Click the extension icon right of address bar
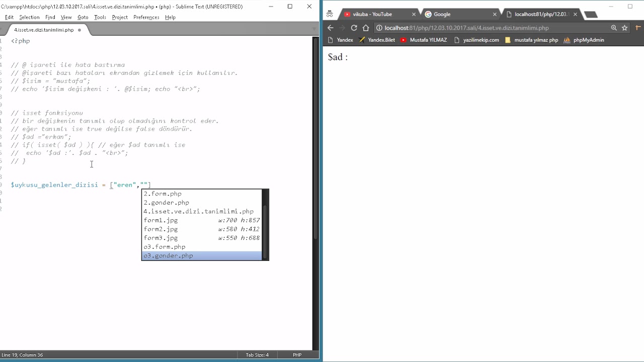 pos(638,28)
